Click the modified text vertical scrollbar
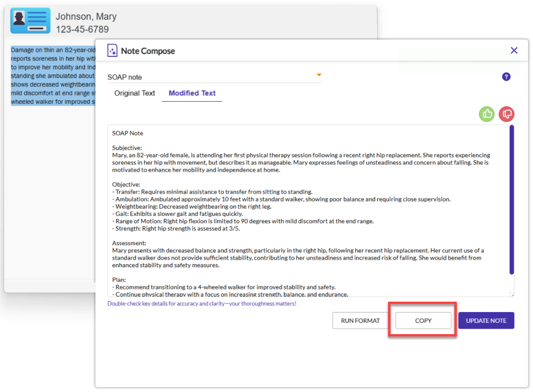This screenshot has height=392, width=533. [511, 200]
